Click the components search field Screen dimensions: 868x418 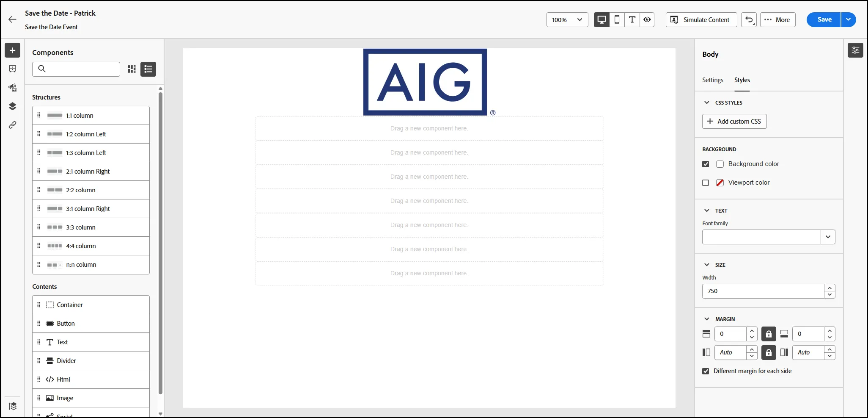(x=76, y=69)
